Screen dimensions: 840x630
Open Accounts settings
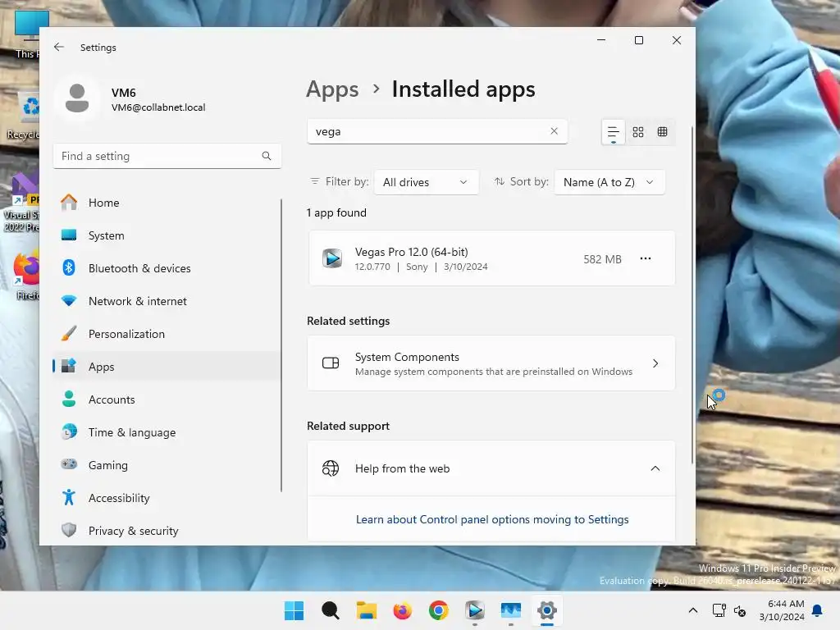click(167, 399)
